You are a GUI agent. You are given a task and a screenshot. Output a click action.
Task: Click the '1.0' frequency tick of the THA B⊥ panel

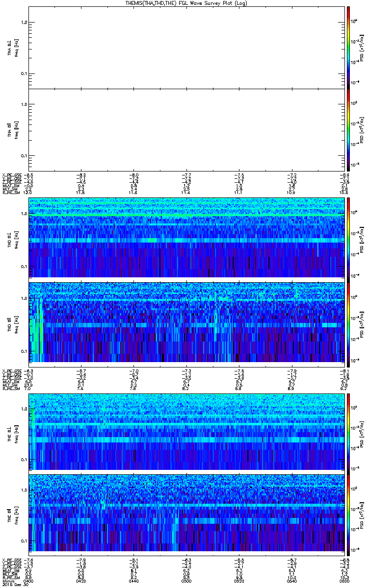tap(23, 23)
